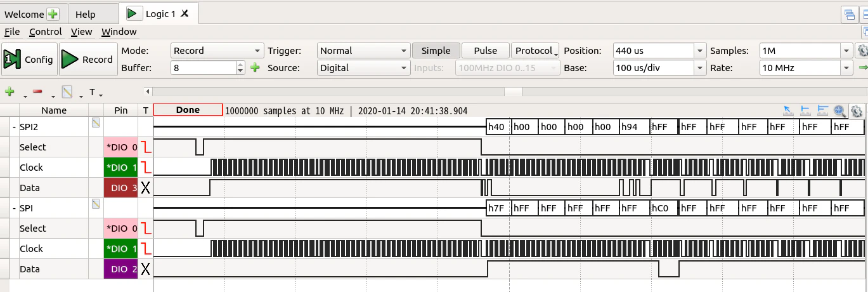The height and width of the screenshot is (292, 868).
Task: Click the edit icon in the SPI row
Action: tap(96, 204)
